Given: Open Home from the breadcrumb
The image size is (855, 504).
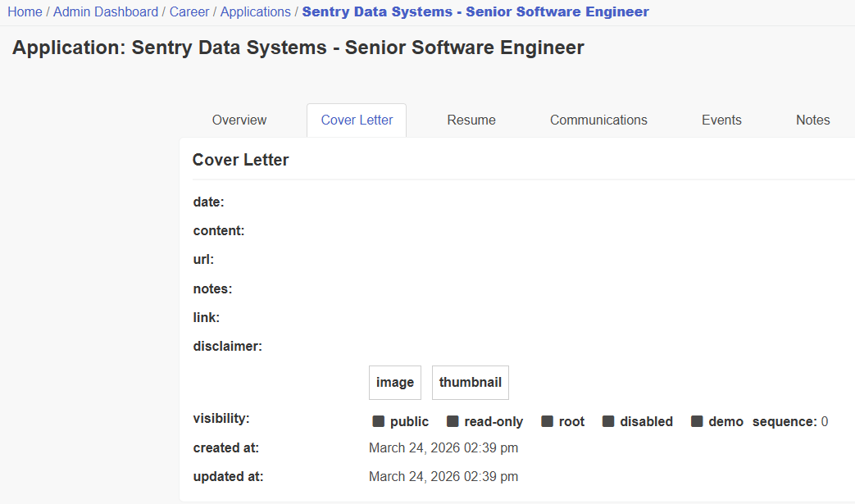Looking at the screenshot, I should click(x=25, y=11).
